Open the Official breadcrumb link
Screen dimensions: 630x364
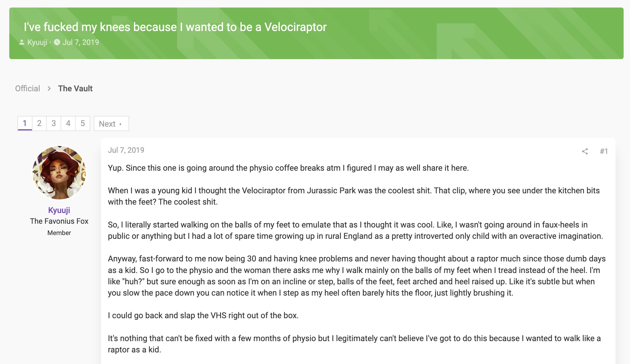(x=28, y=88)
